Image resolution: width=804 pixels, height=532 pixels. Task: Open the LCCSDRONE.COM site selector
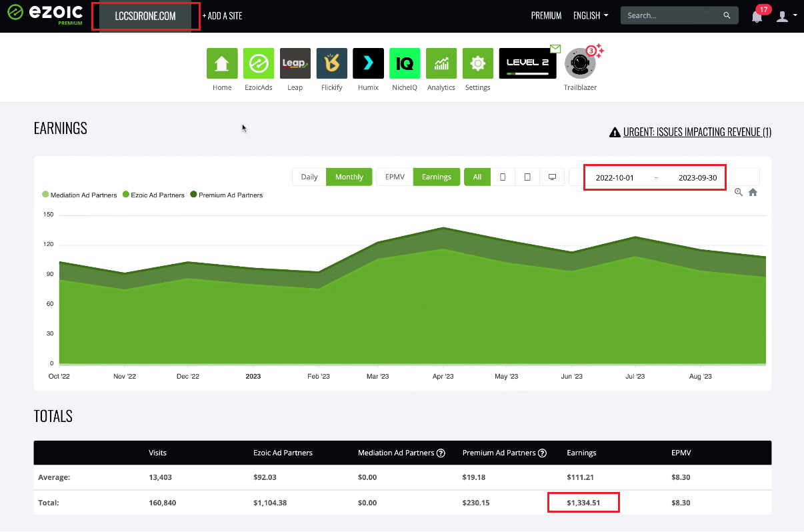click(145, 16)
